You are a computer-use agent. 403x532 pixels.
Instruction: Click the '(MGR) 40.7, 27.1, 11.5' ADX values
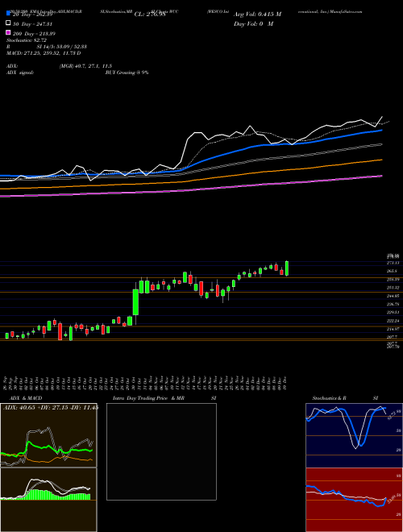point(85,66)
